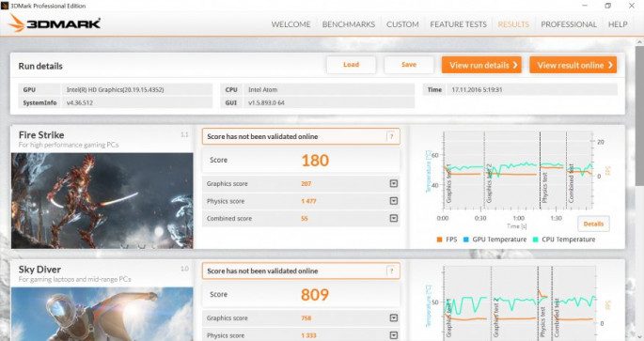Select the Results tab

513,24
